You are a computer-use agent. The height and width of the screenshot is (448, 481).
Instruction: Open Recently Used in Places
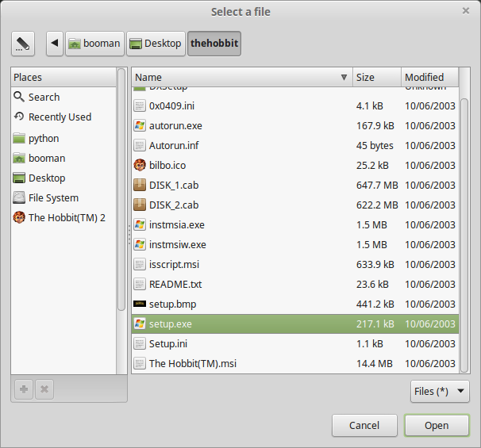coord(63,117)
